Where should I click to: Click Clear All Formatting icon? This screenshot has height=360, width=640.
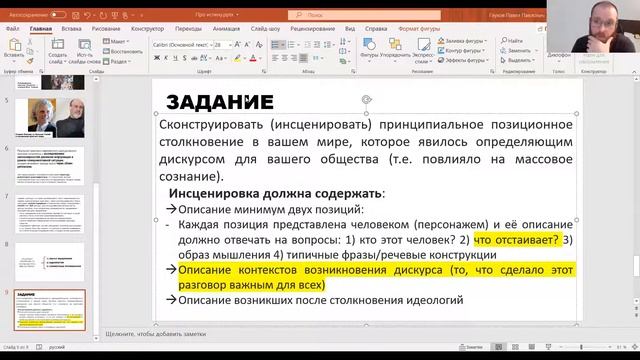[x=259, y=44]
